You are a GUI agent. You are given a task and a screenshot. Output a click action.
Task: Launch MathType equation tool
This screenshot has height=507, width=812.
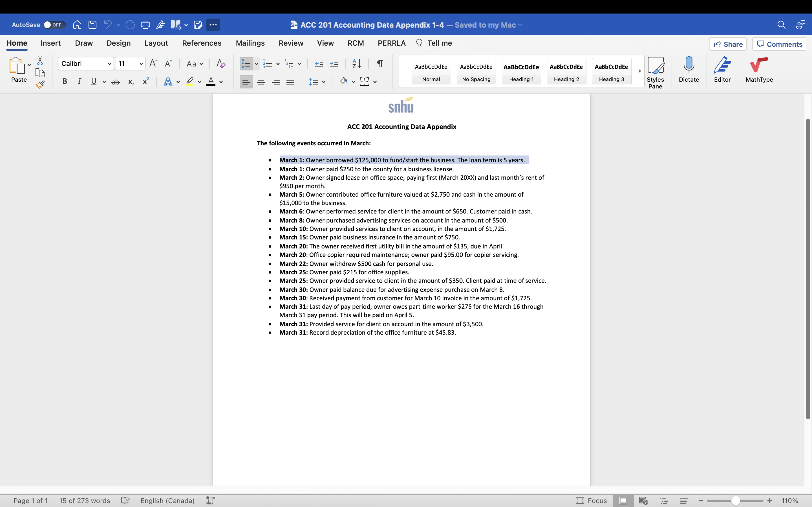pos(759,70)
